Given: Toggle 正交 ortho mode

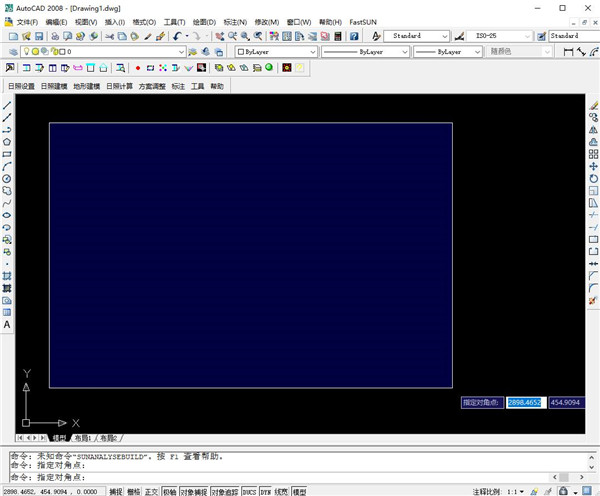Looking at the screenshot, I should 152,491.
